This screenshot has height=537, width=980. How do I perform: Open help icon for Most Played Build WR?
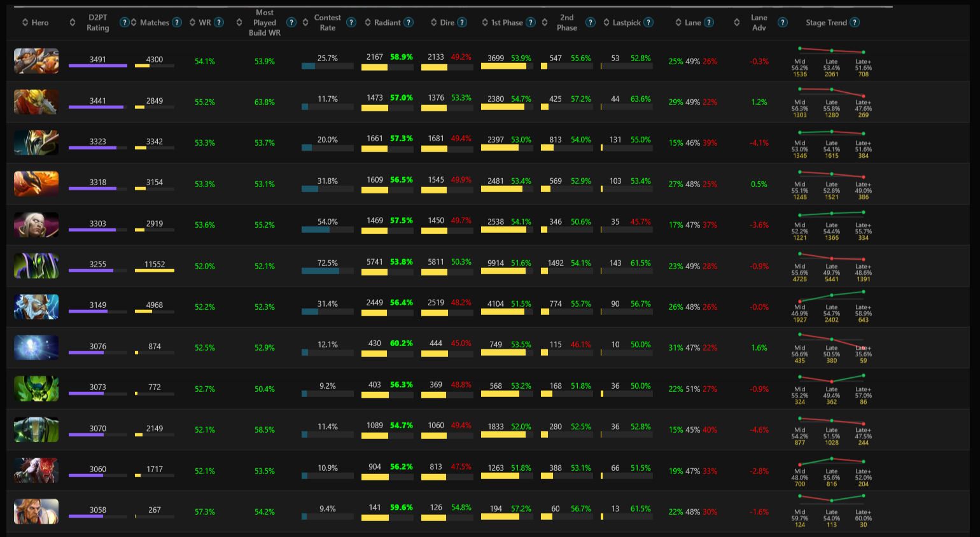(x=291, y=22)
